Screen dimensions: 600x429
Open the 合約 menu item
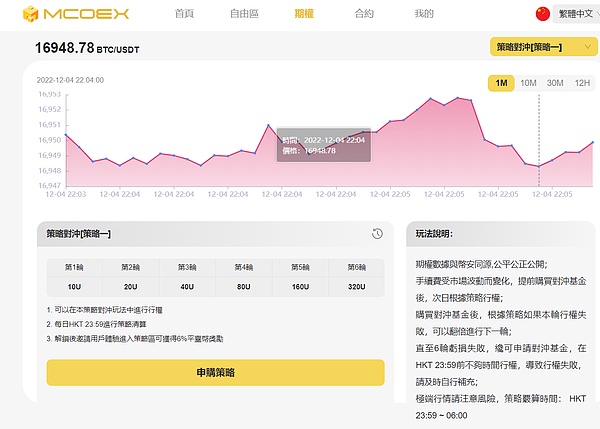(x=363, y=14)
